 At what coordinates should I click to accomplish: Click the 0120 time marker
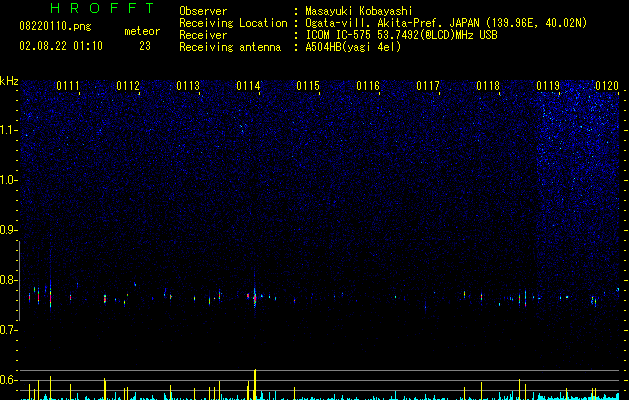(607, 86)
